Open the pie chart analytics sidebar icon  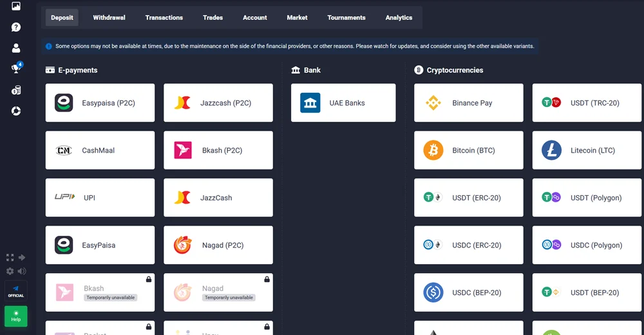coord(16,111)
